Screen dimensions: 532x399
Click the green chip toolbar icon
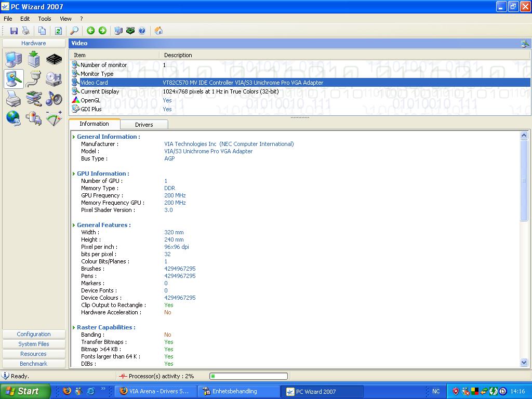(130, 31)
